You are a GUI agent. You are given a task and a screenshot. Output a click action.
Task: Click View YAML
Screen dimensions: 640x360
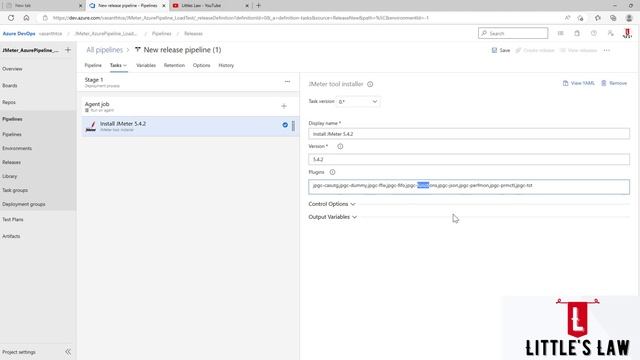coord(578,83)
